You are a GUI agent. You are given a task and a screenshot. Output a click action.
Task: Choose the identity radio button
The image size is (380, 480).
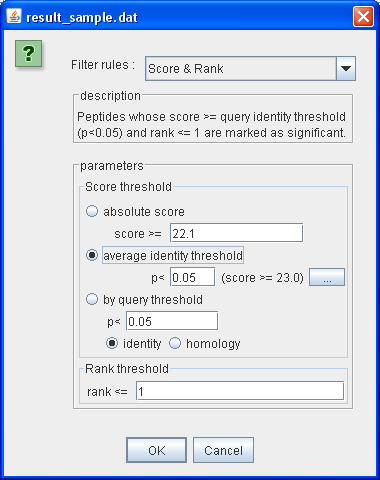pyautogui.click(x=112, y=343)
